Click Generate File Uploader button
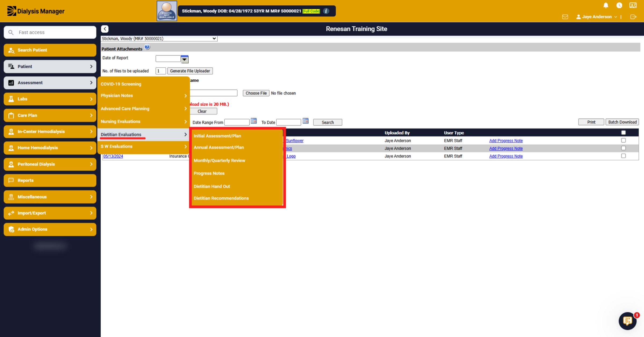Viewport: 644px width, 337px height. pyautogui.click(x=190, y=71)
